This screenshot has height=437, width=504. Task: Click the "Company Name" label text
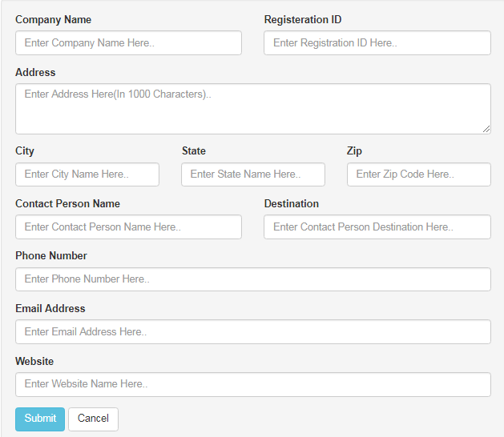53,19
